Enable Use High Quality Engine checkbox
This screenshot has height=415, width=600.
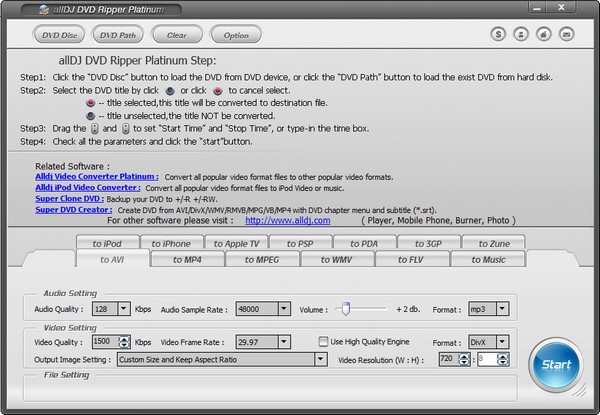click(x=323, y=341)
